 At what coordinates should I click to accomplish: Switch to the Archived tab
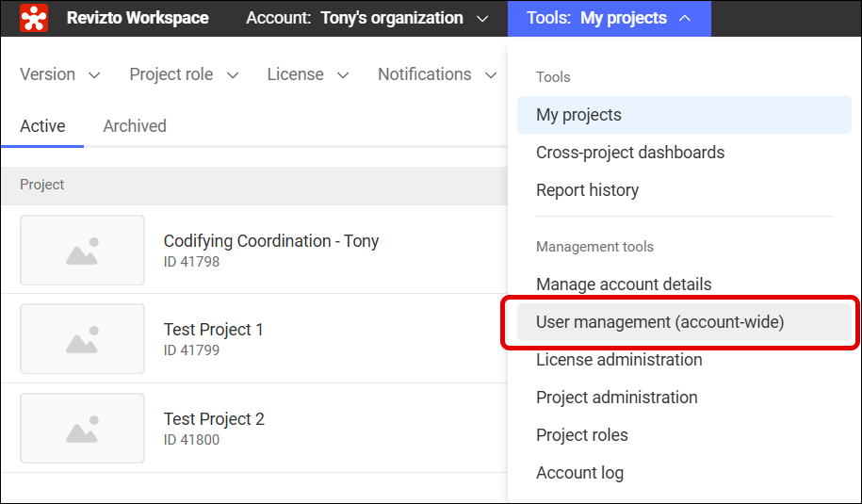[x=135, y=126]
